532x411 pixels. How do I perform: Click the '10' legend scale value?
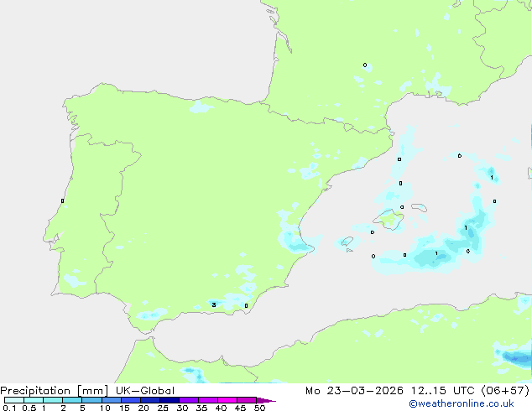click(x=105, y=408)
